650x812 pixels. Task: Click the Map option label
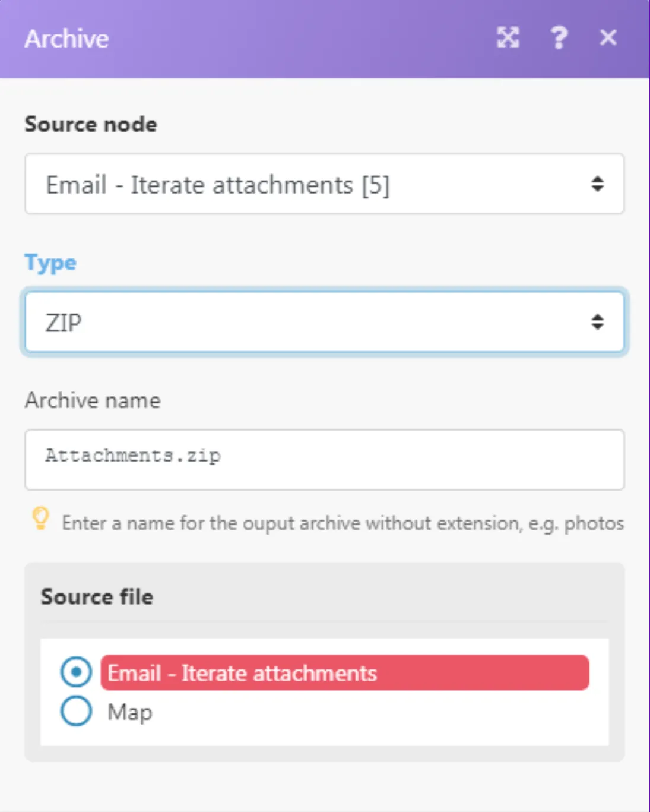129,712
